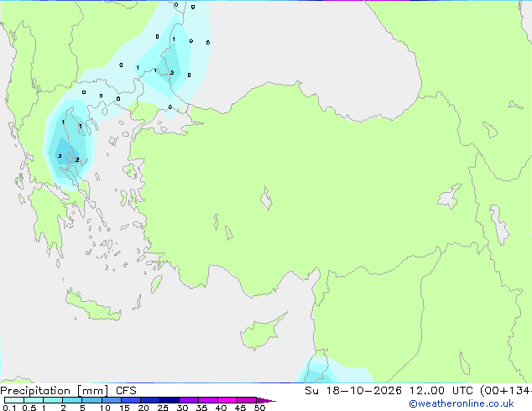Click the "35" legend tick label
The image size is (532, 411).
(x=201, y=408)
